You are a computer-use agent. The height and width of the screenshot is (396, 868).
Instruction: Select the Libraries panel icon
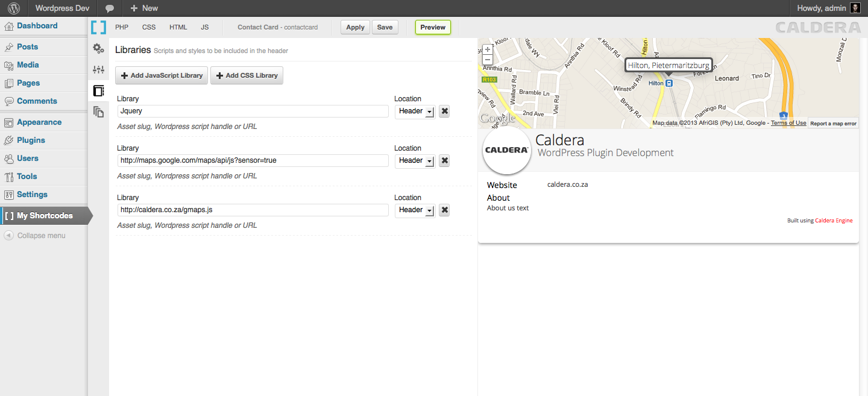(x=98, y=90)
